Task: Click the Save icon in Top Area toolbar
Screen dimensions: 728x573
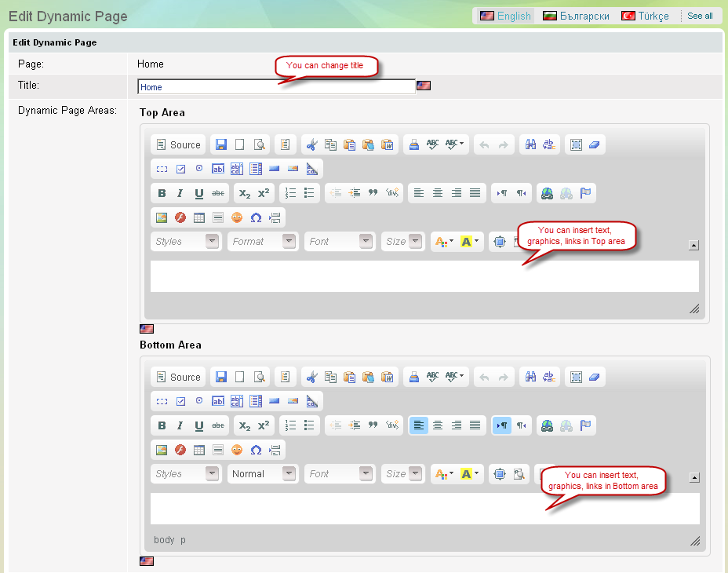Action: (221, 145)
